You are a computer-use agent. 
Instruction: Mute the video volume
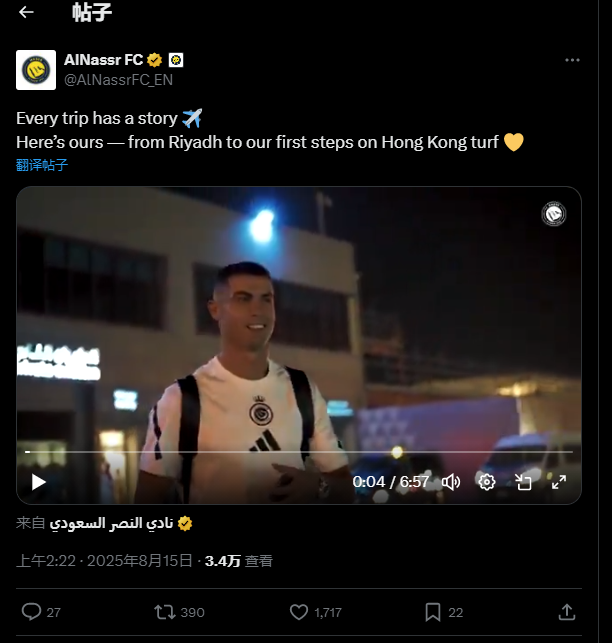click(x=451, y=482)
